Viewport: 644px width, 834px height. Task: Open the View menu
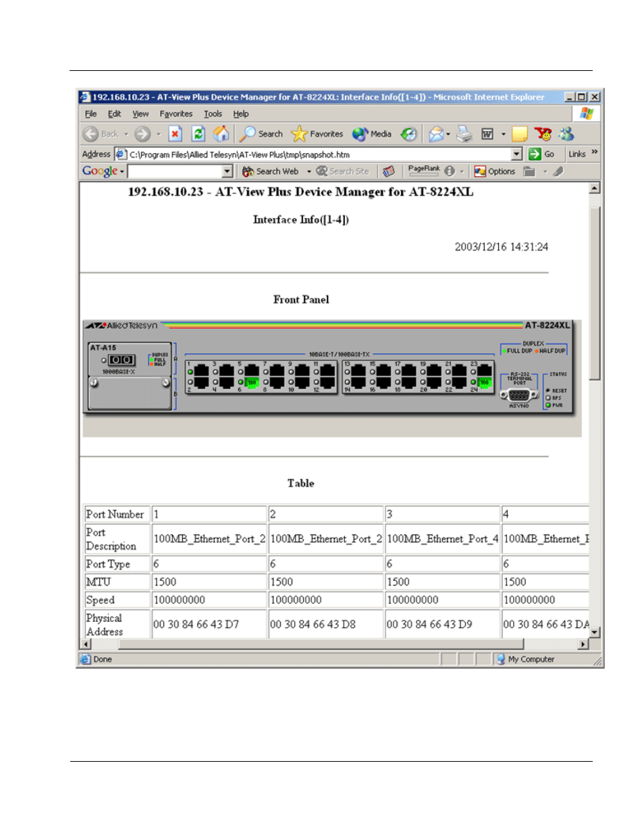[140, 113]
